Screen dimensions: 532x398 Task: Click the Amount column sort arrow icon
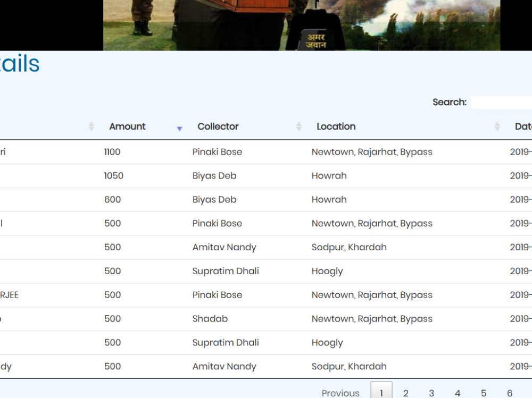(x=179, y=129)
